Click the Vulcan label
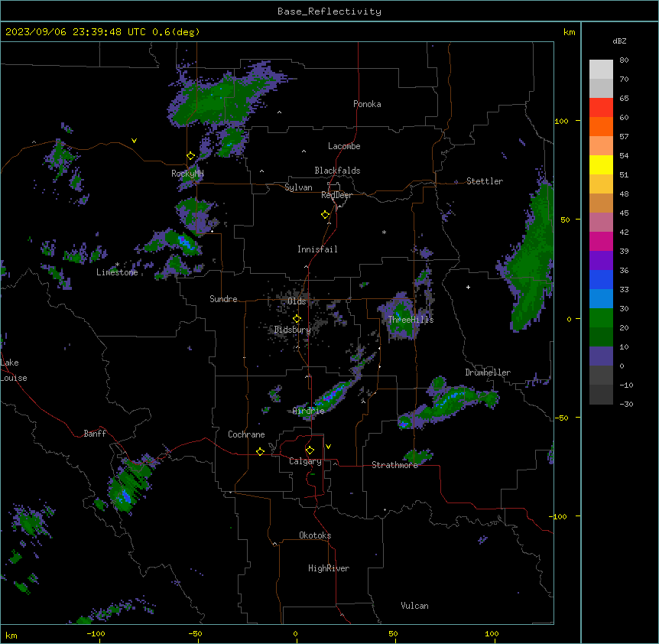The width and height of the screenshot is (659, 644). click(x=415, y=606)
